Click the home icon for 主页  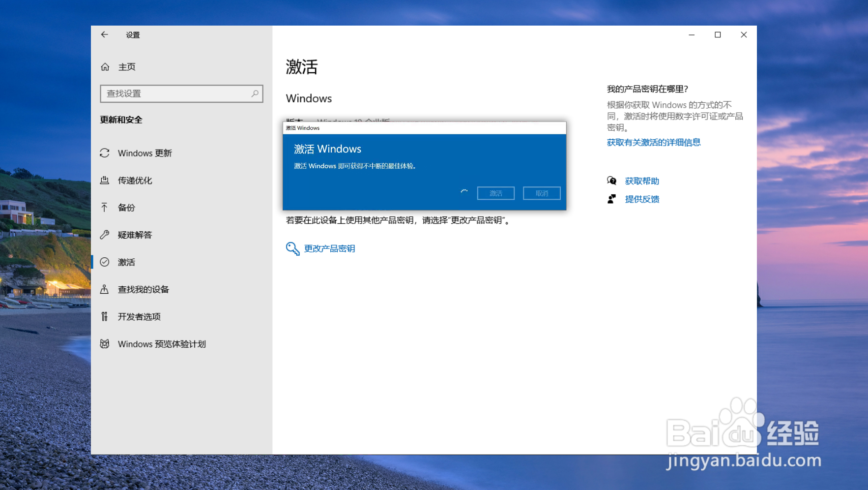tap(105, 66)
